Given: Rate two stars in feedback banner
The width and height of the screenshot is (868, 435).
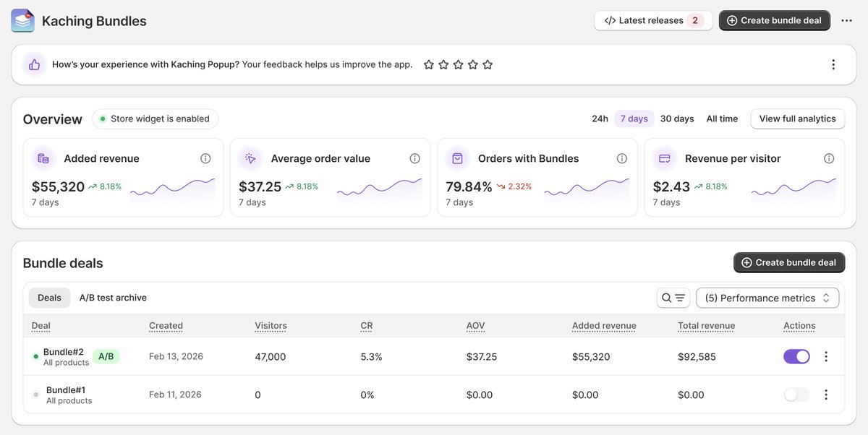Looking at the screenshot, I should (x=443, y=65).
